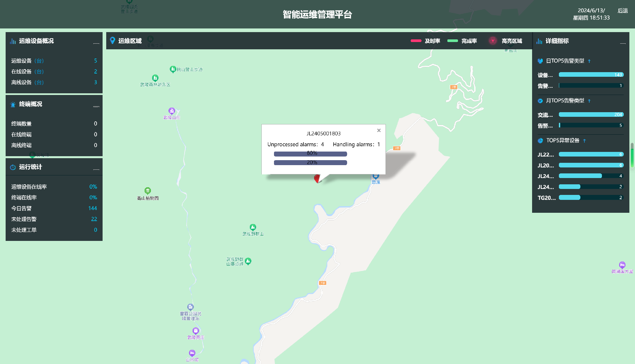The height and width of the screenshot is (364, 635).
Task: Click the 桃山登山步道 trail pin
Action: tap(173, 69)
